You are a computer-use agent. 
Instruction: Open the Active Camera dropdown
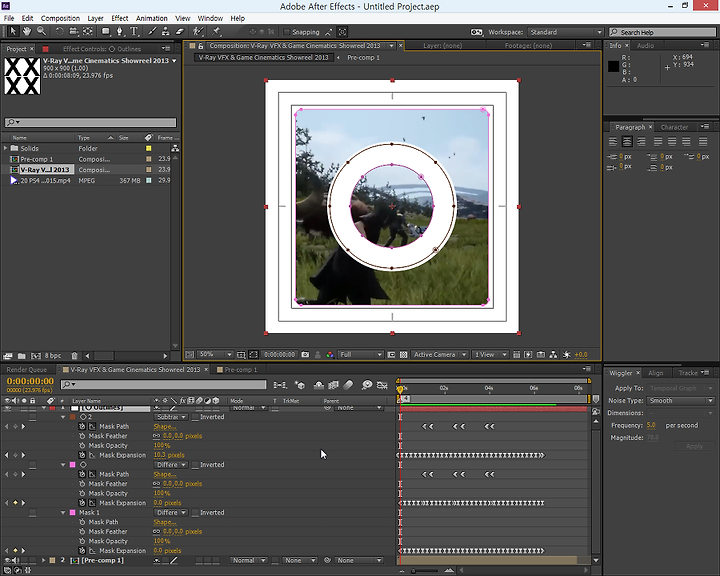439,355
